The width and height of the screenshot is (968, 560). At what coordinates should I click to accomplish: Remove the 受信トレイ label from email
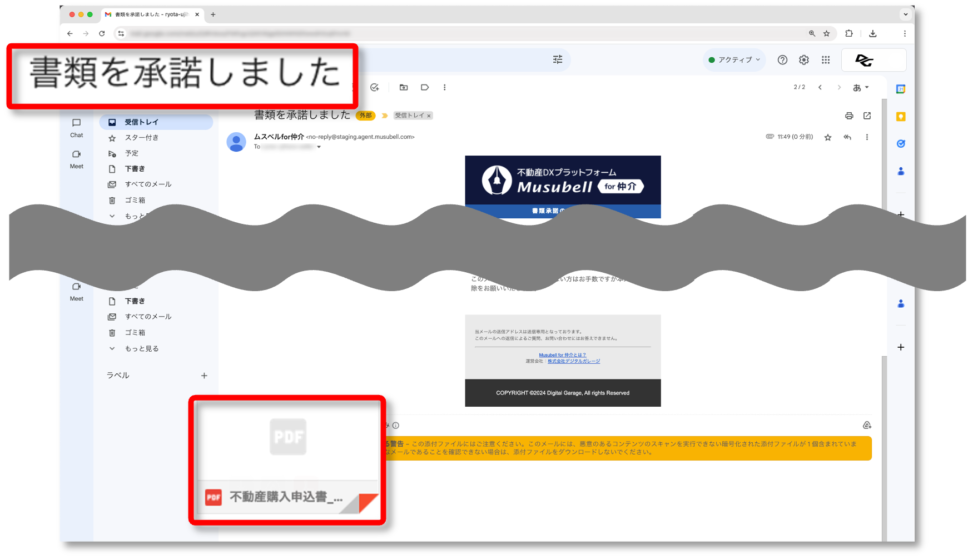point(429,116)
